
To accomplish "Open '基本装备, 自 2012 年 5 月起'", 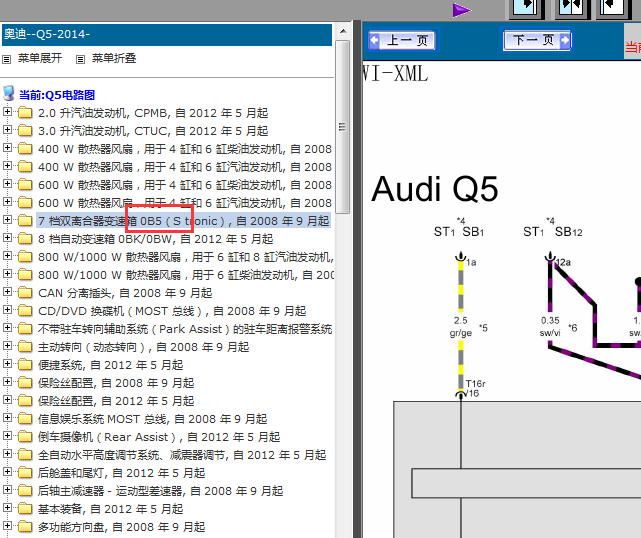I will (x=110, y=509).
